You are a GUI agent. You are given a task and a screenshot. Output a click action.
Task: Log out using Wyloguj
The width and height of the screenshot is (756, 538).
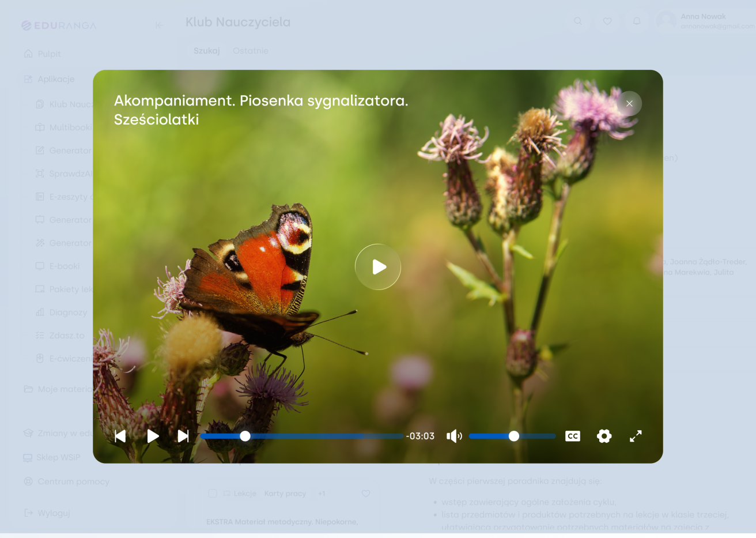(x=47, y=513)
